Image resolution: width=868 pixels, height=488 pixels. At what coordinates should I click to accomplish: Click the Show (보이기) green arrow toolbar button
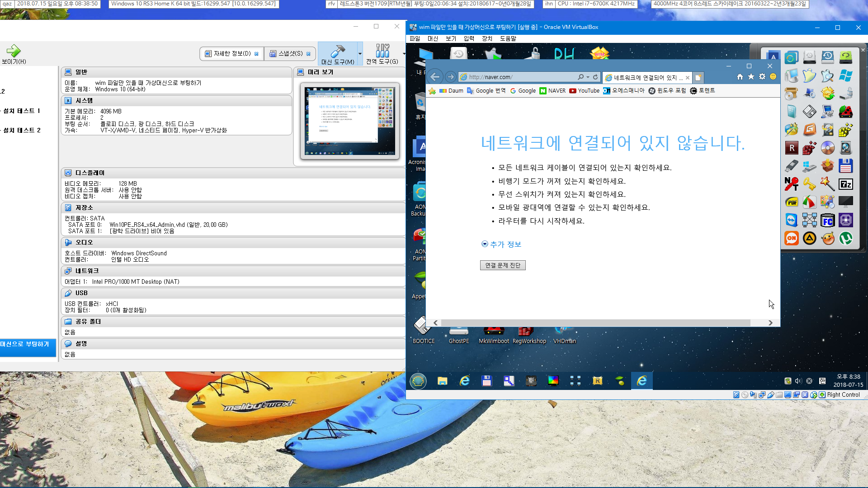tap(14, 54)
